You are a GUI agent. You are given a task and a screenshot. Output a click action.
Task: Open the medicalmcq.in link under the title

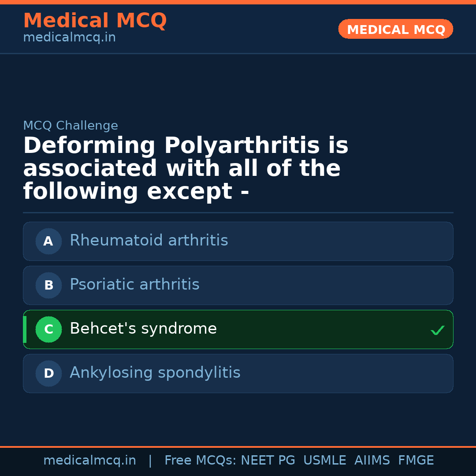point(69,38)
